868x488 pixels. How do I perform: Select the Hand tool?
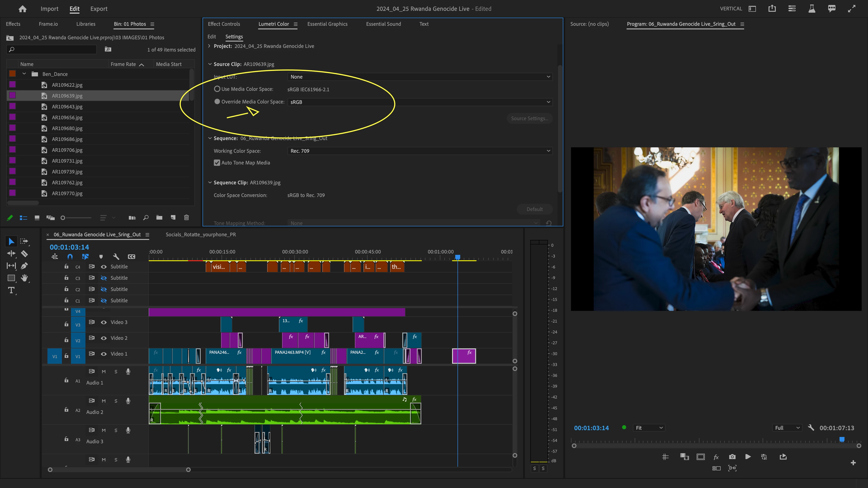pos(24,278)
